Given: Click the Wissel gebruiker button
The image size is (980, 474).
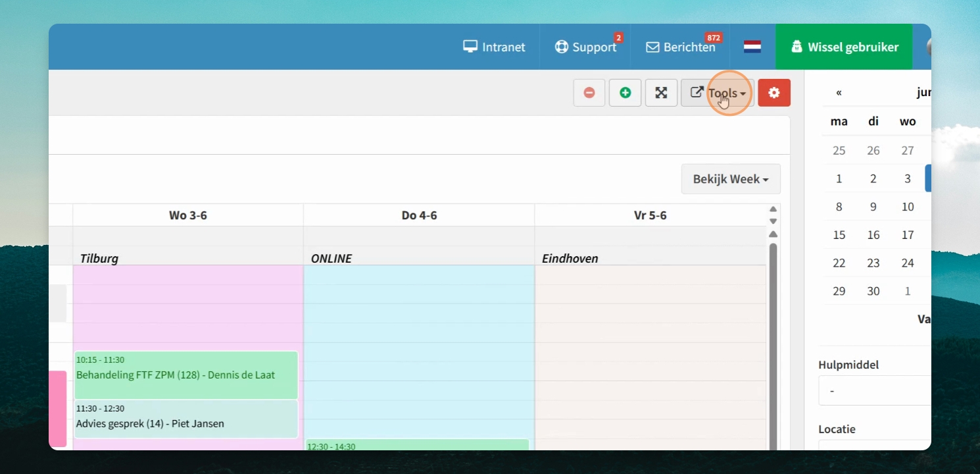Looking at the screenshot, I should (x=844, y=47).
